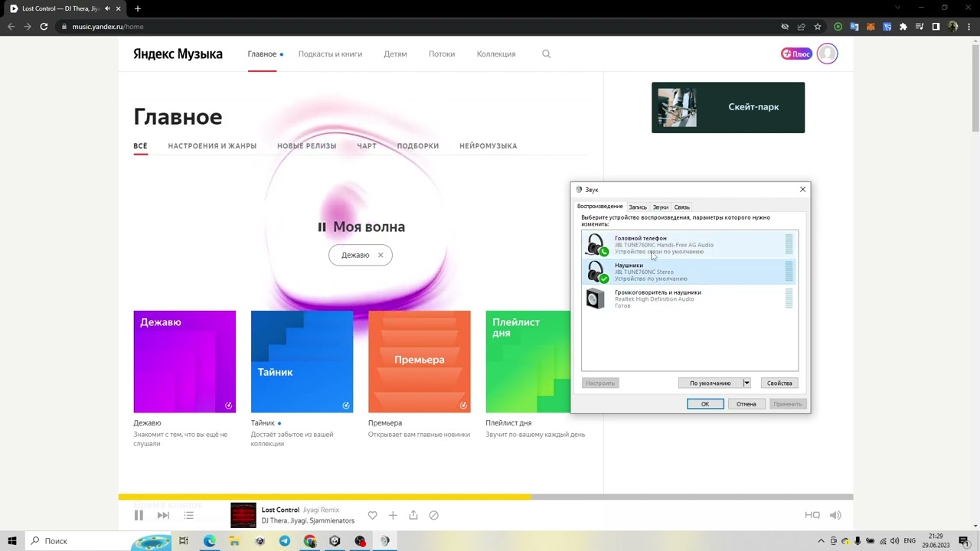Select Наушники JBL Stereo device
The width and height of the screenshot is (980, 551).
(689, 272)
